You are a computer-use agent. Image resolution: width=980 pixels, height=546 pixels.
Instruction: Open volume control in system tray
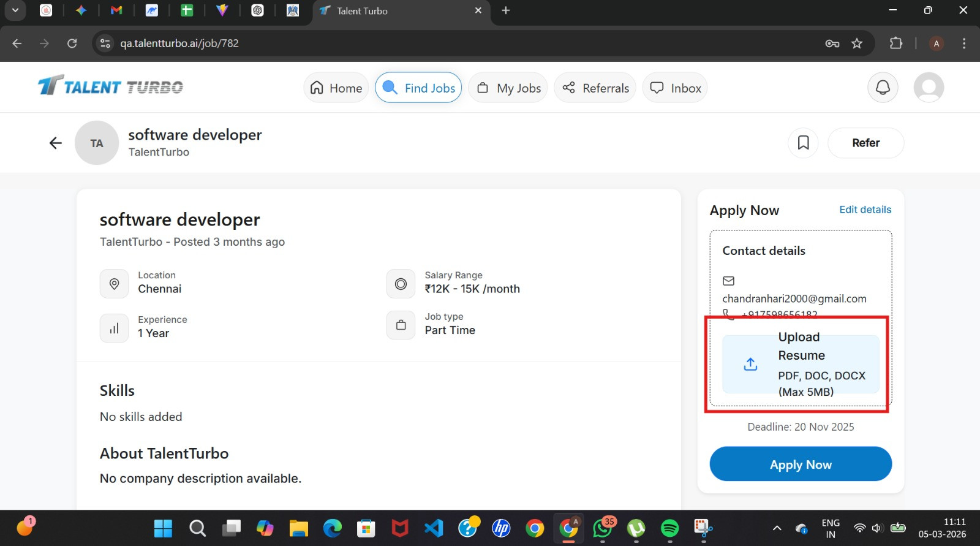(877, 528)
